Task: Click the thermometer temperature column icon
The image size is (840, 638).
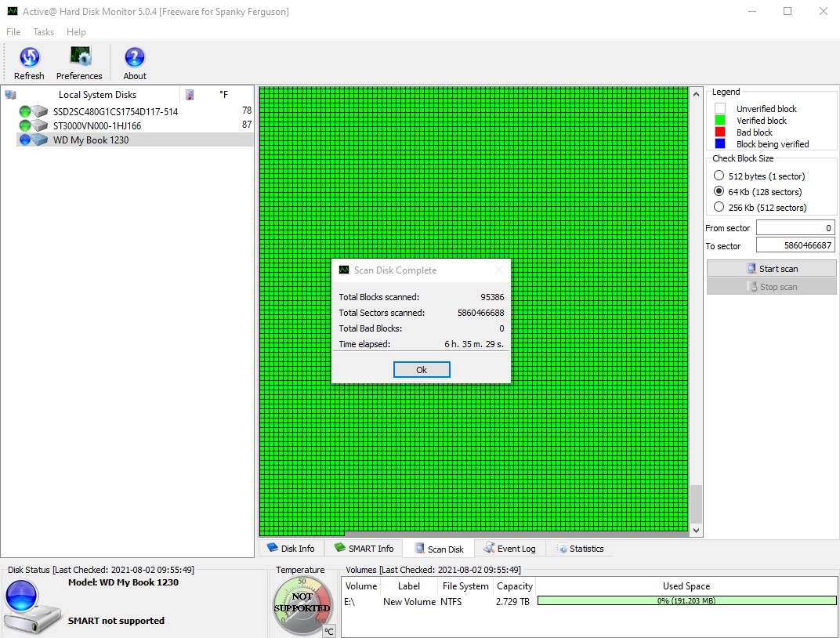Action: (x=190, y=95)
